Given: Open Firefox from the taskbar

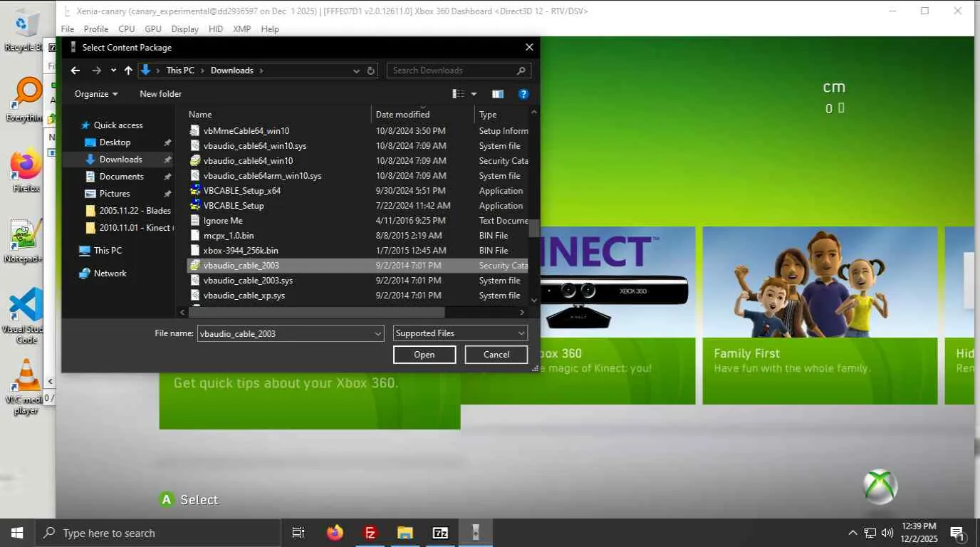Looking at the screenshot, I should click(x=335, y=533).
